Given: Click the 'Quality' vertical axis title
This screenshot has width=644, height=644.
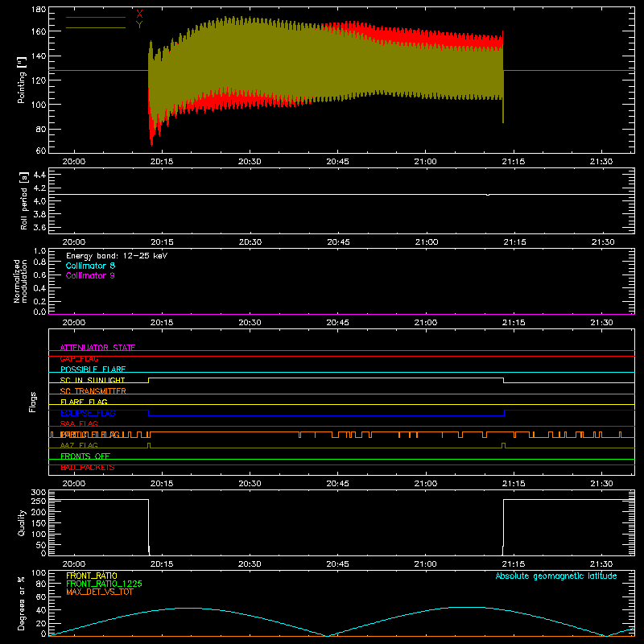Looking at the screenshot, I should [22, 522].
